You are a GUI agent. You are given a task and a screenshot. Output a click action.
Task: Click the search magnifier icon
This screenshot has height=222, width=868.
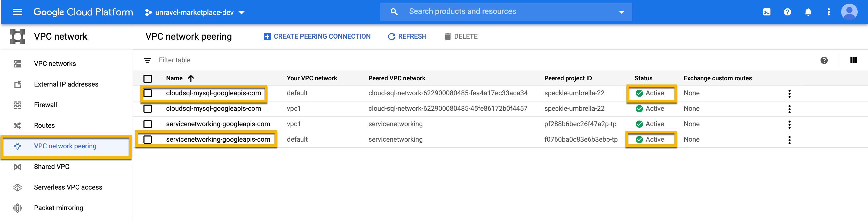393,12
